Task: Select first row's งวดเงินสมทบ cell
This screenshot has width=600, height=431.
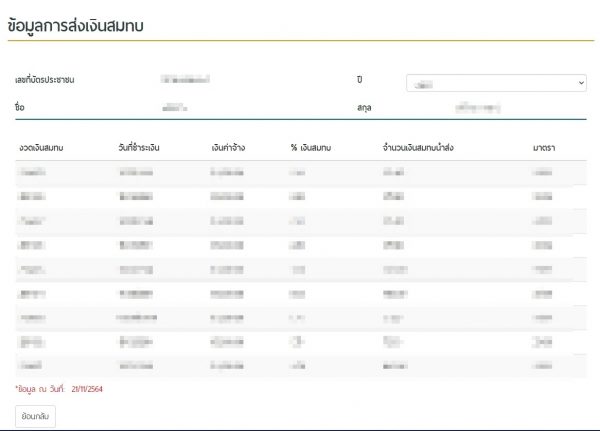Action: (x=32, y=172)
